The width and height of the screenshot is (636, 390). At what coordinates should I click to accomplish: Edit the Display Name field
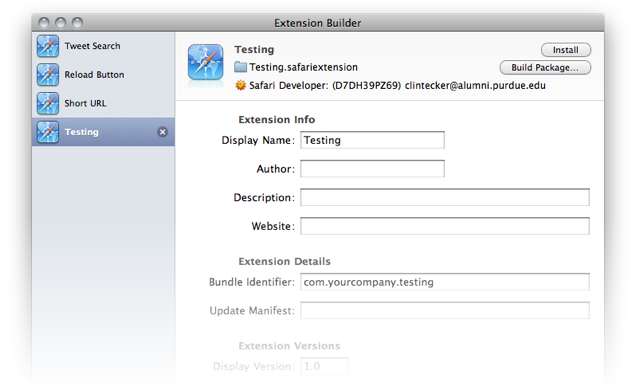tap(372, 140)
